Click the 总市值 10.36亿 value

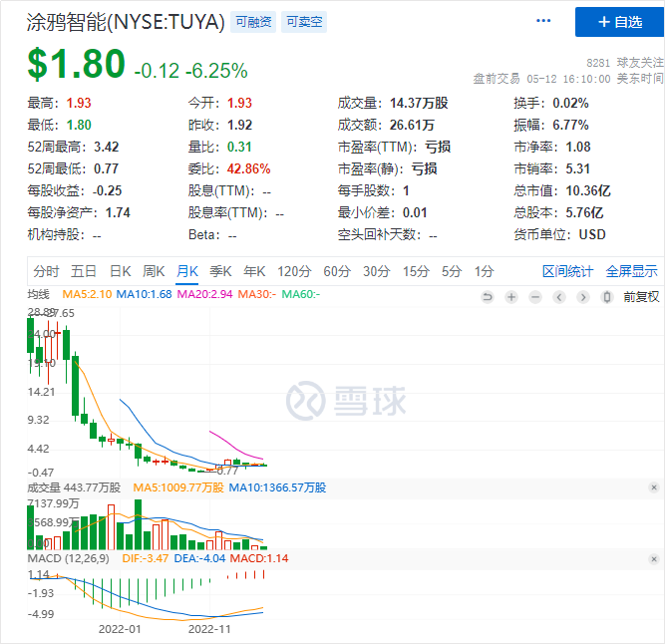pyautogui.click(x=588, y=190)
